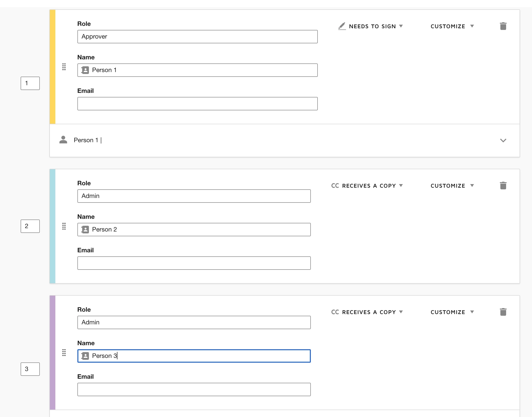Viewport: 532px width, 417px height.
Task: Grab the drag handle beside Person 3
Action: pyautogui.click(x=64, y=352)
